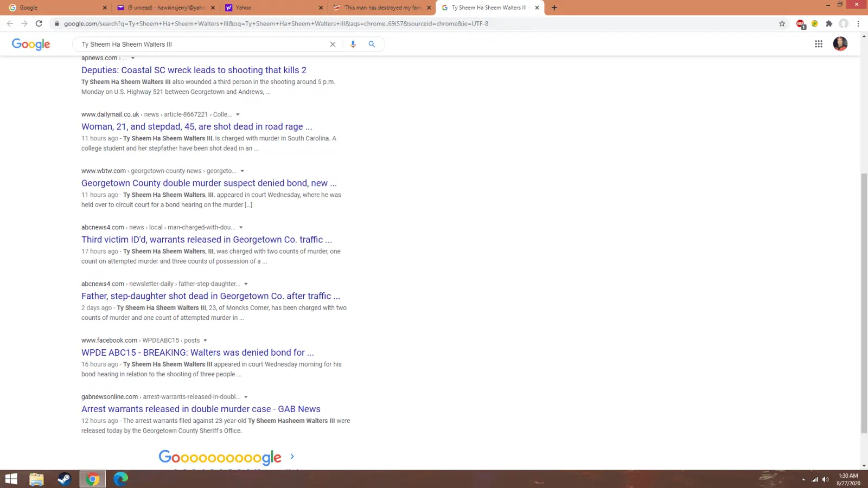Open the taskbar clock showing 1:30 AM
This screenshot has width=868, height=488.
848,479
